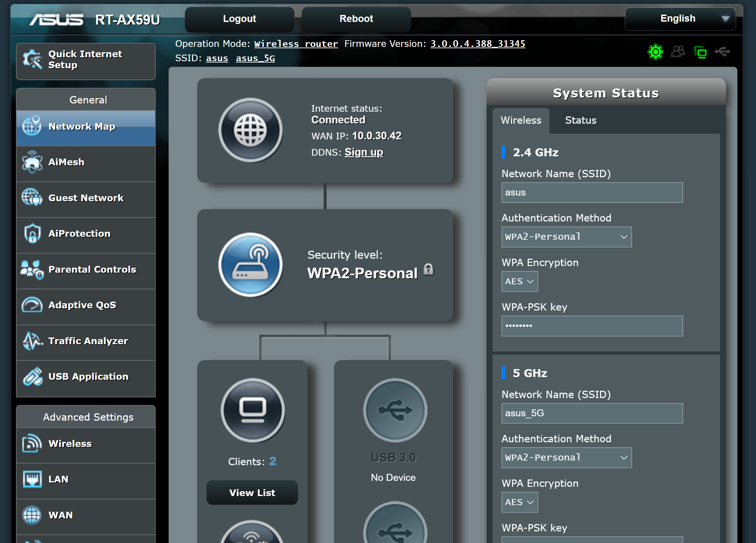
Task: Click the AiMesh sidebar icon
Action: pyautogui.click(x=32, y=162)
